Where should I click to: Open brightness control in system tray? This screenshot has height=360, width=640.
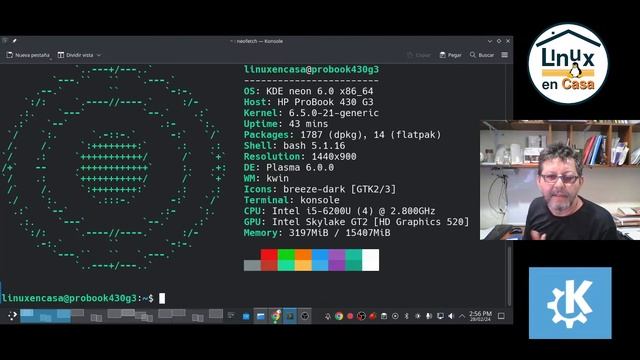tap(418, 316)
